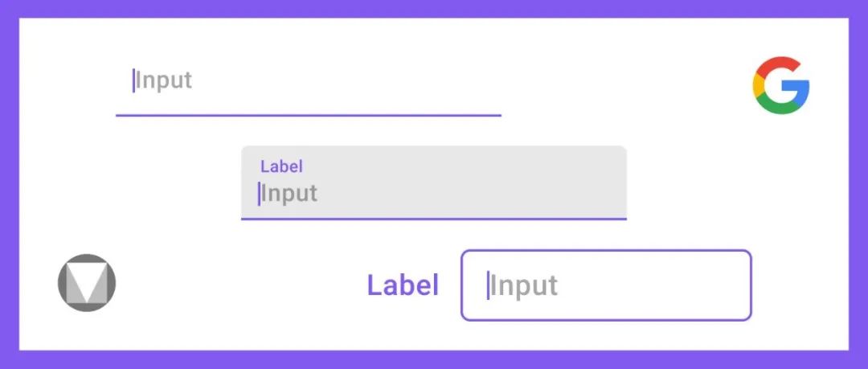Click the red arc of the Google logo
Image resolution: width=868 pixels, height=369 pixels.
point(778,64)
